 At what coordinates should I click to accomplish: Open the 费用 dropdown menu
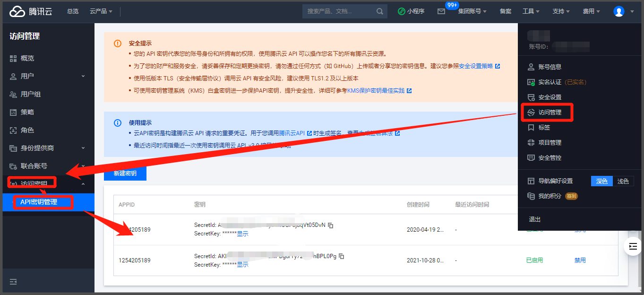(592, 11)
